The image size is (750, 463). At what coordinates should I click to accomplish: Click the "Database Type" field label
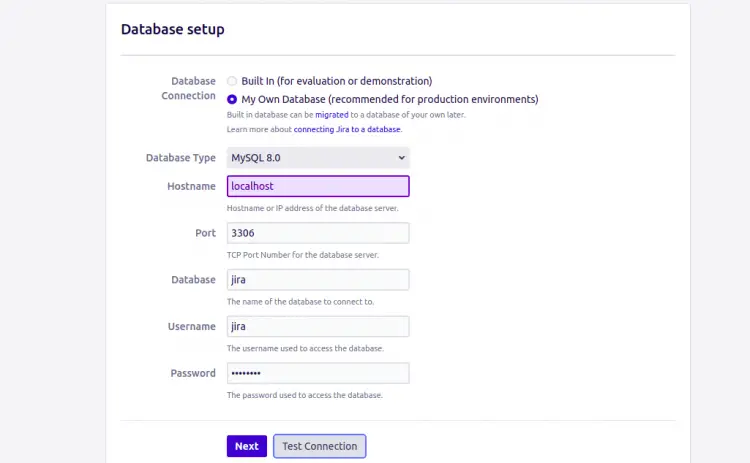click(x=180, y=158)
